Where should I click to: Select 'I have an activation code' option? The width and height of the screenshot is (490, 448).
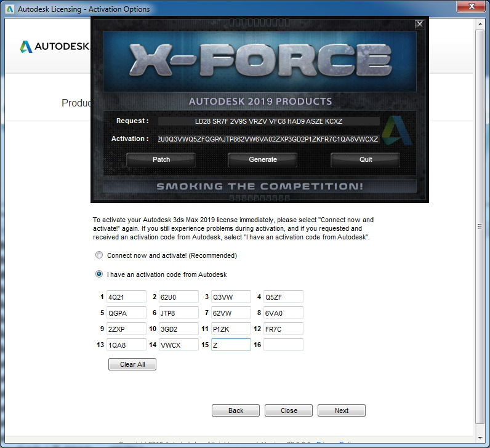coord(99,274)
